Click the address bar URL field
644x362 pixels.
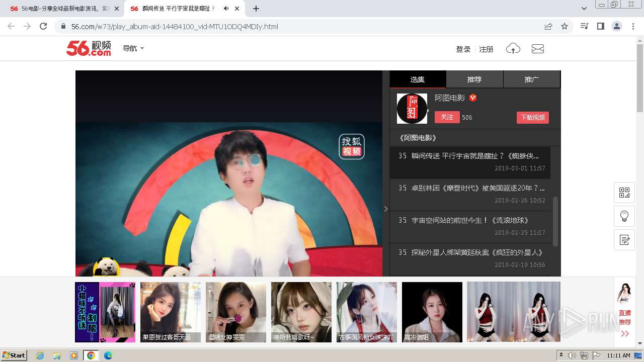pos(302,26)
